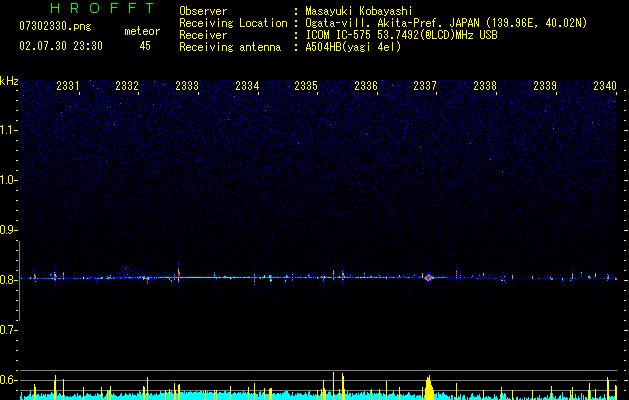Screen dimensions: 629x400
Task: Click time marker 2333
Action: [187, 85]
